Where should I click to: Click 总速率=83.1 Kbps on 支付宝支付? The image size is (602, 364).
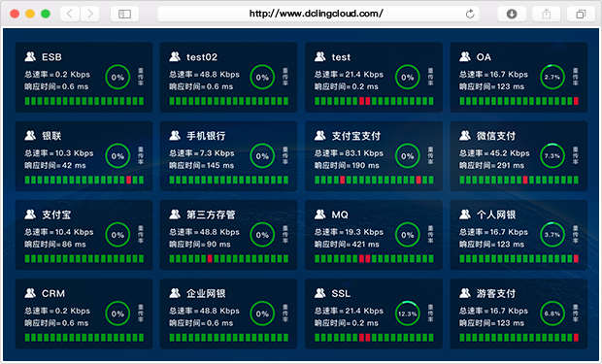tap(349, 153)
